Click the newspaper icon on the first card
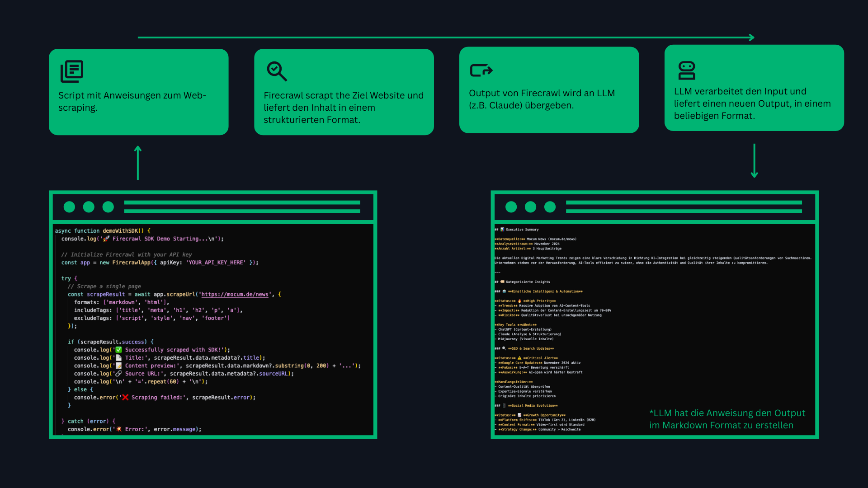The image size is (868, 488). (72, 71)
